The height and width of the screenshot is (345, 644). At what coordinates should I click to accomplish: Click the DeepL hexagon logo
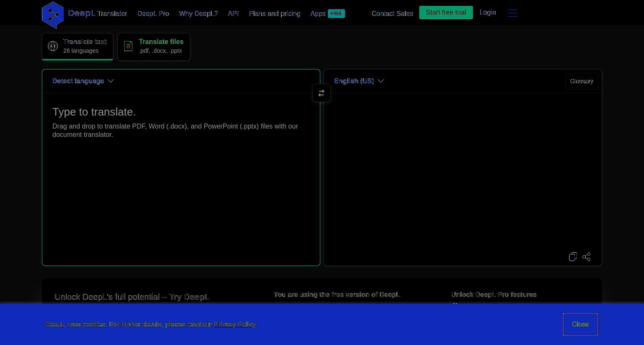click(53, 15)
